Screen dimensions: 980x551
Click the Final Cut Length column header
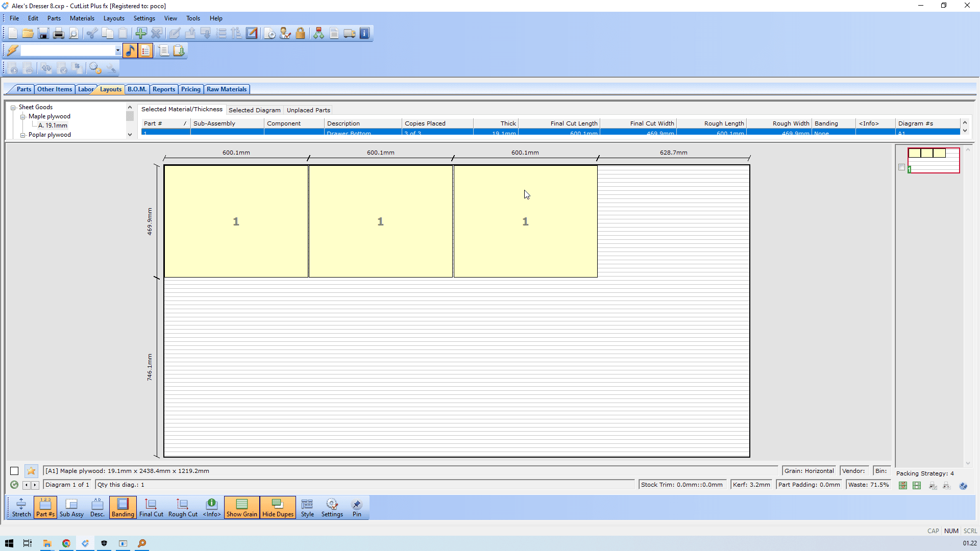(559, 123)
